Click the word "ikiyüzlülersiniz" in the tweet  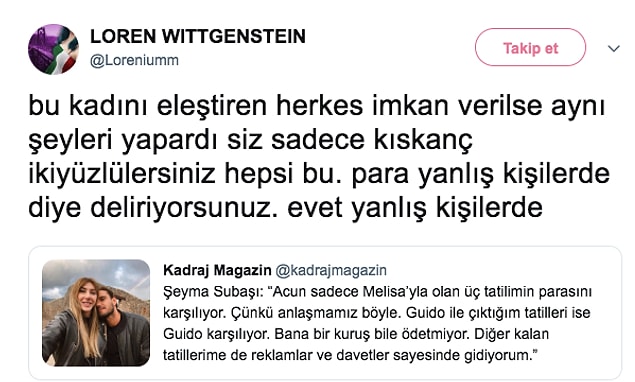[x=121, y=174]
